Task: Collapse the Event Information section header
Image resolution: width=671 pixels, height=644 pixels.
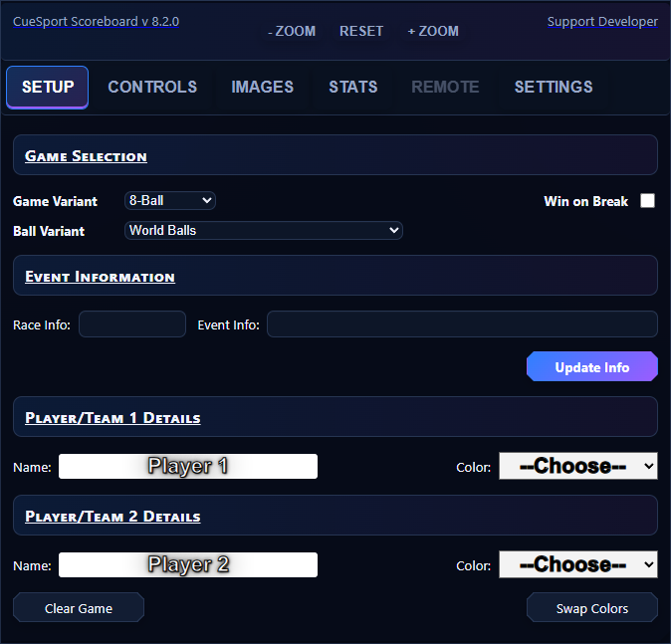Action: 335,276
